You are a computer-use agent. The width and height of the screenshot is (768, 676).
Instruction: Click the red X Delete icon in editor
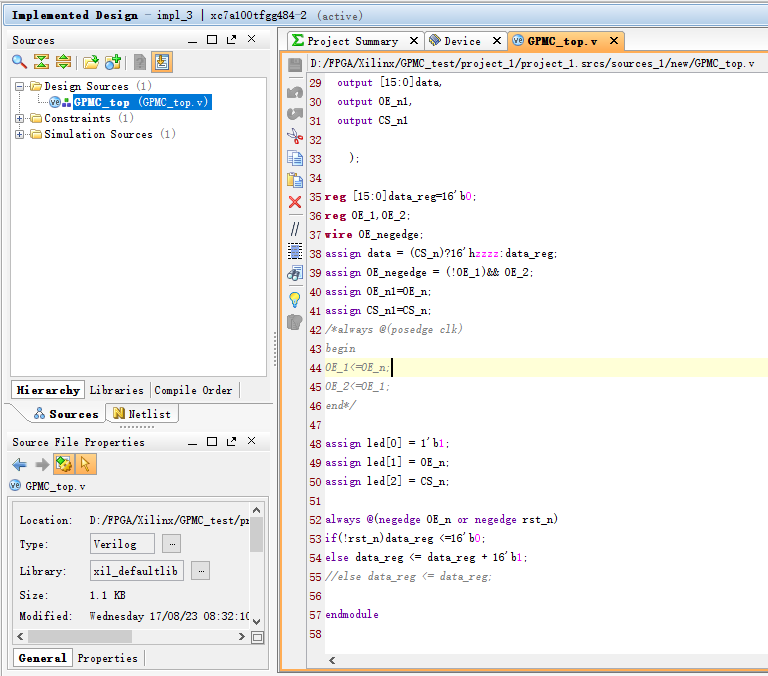(x=295, y=203)
